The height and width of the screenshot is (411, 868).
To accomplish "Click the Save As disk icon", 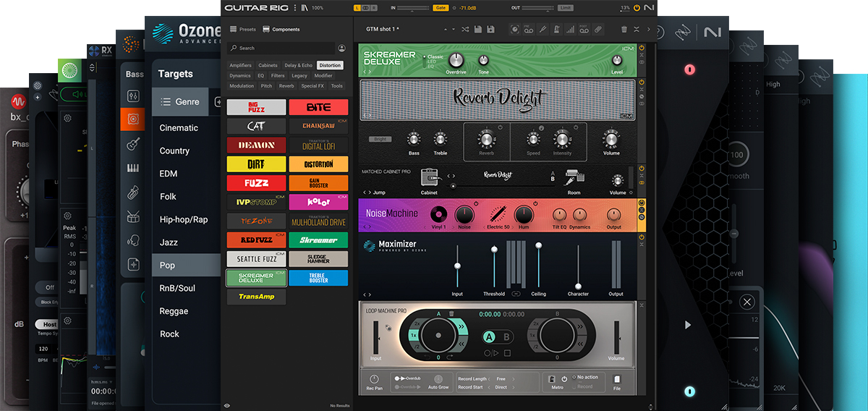I will click(x=490, y=30).
